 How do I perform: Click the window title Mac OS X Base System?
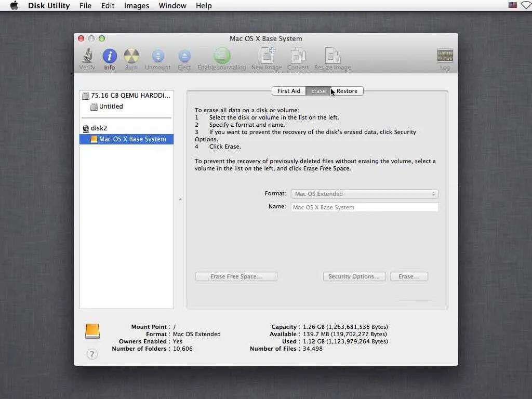[x=265, y=38]
